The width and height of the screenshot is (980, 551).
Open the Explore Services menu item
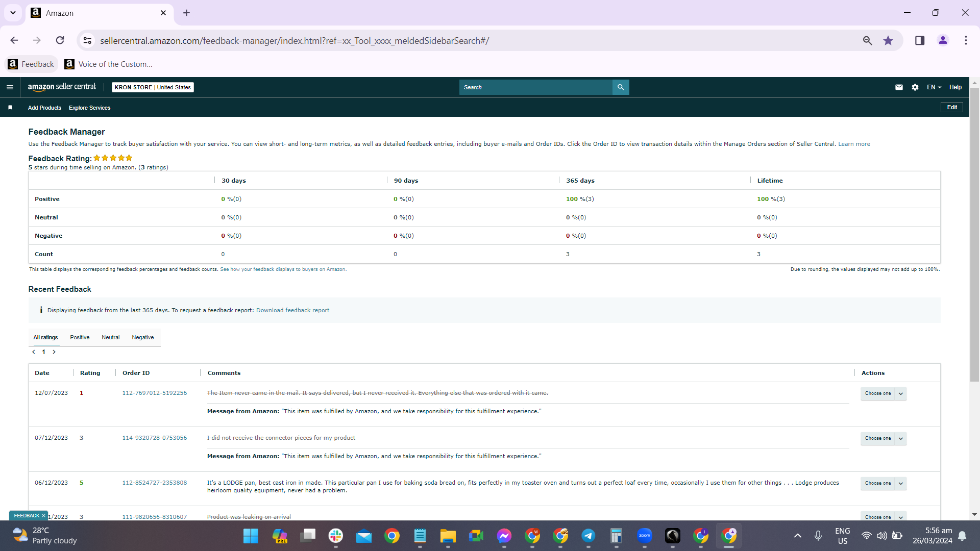(90, 108)
